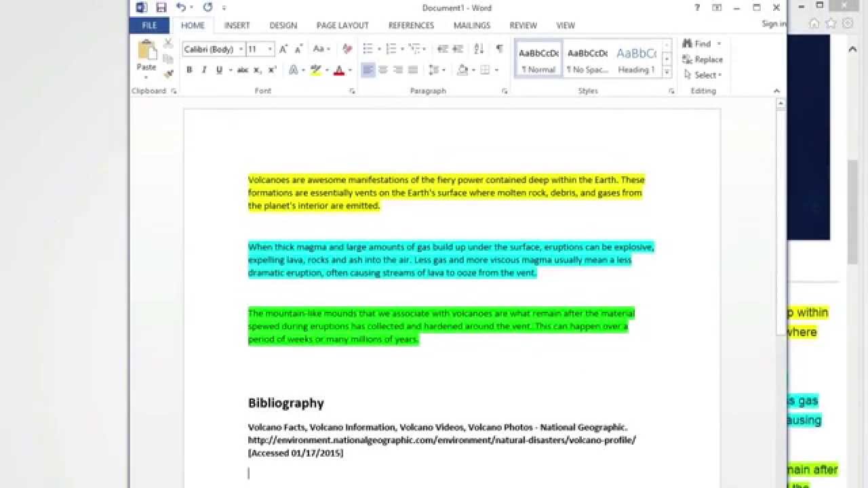Insert a numbered list
This screenshot has height=488, width=868.
(x=391, y=49)
